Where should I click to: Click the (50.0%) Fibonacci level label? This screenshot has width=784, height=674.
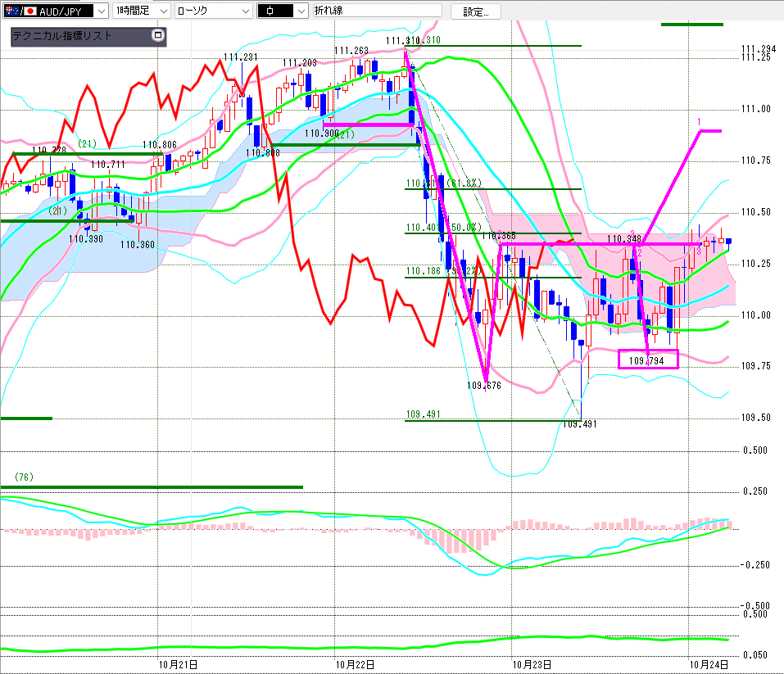[464, 228]
